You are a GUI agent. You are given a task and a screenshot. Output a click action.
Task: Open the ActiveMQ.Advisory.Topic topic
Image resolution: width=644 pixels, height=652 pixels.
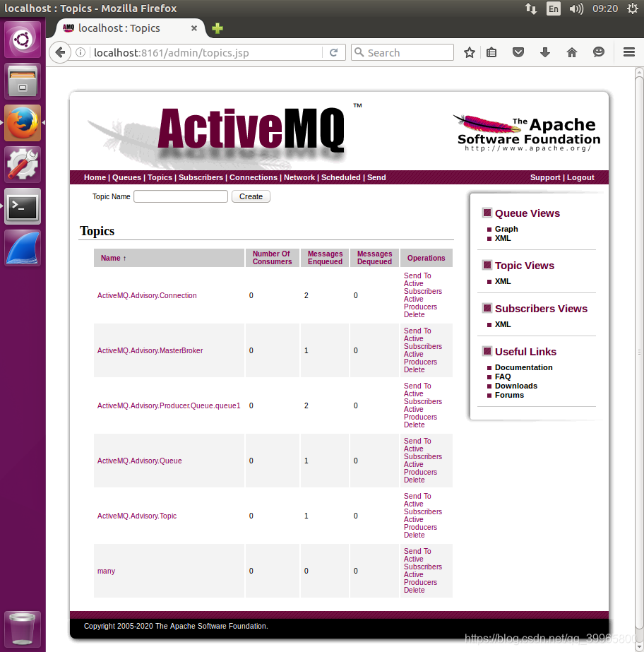pos(137,516)
